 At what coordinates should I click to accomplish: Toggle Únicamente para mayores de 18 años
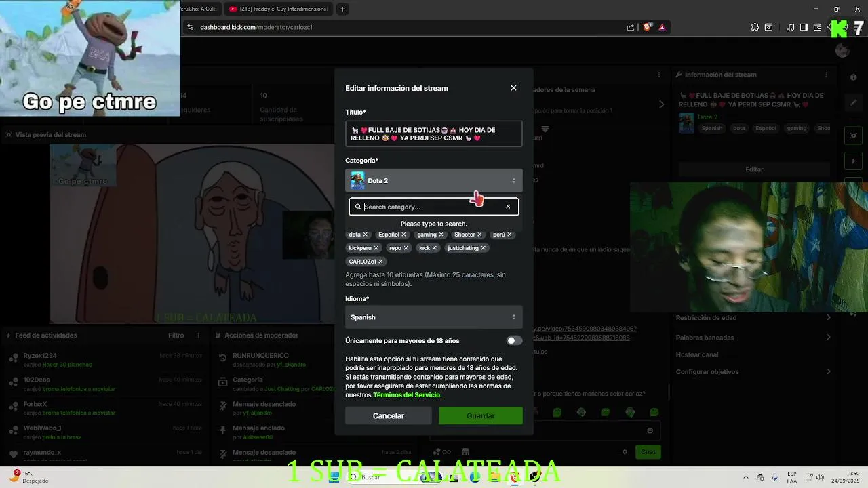click(x=515, y=341)
